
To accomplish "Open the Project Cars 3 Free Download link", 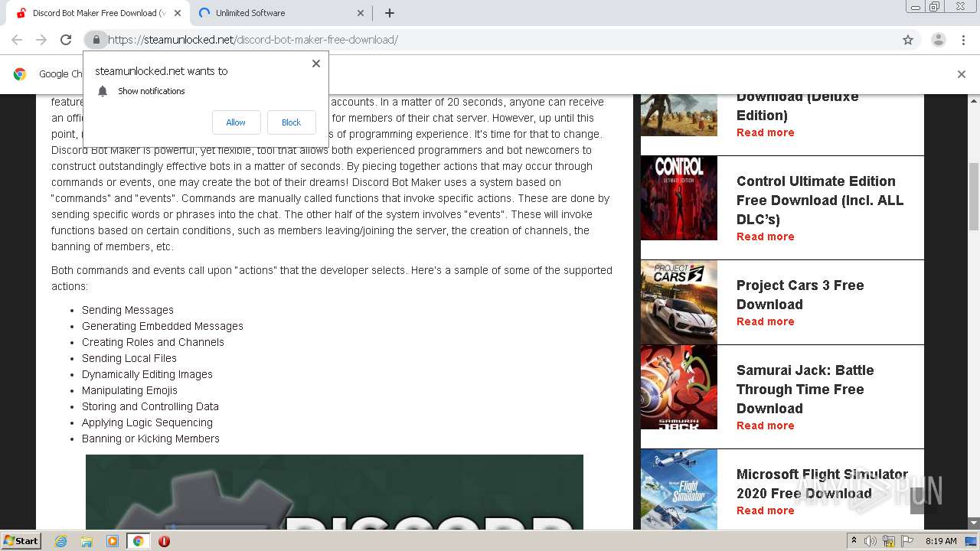I will [800, 295].
